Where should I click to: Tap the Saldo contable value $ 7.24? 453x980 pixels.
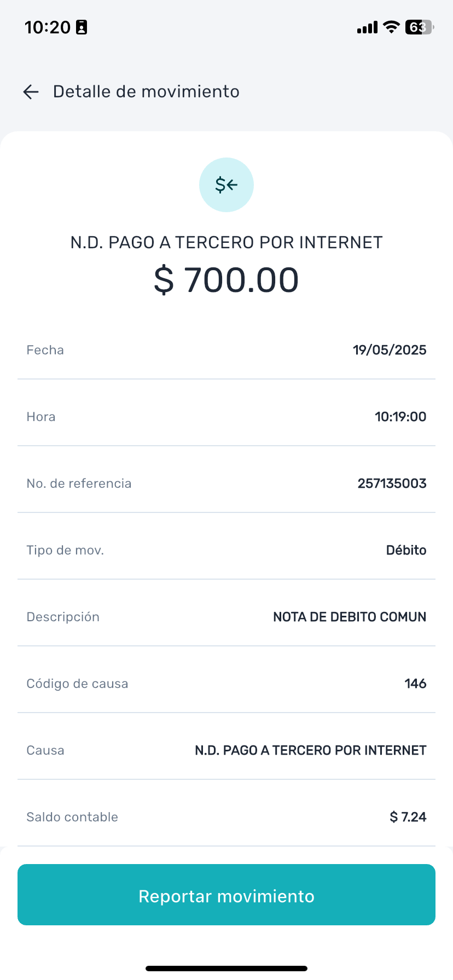[x=408, y=817]
